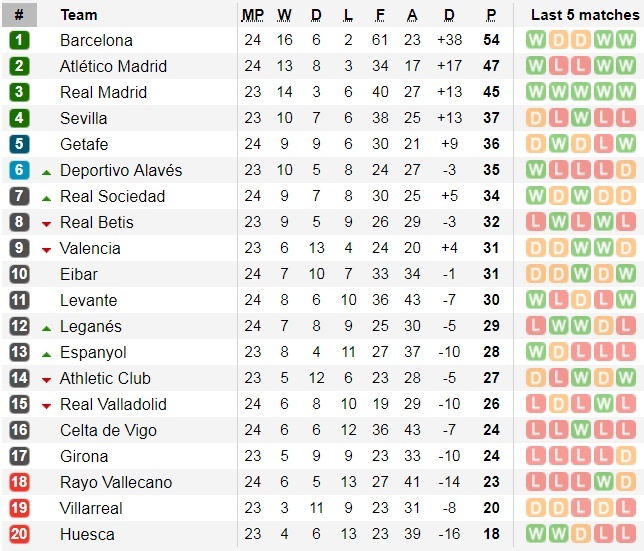Open the Atlético Madrid team link
Viewport: 644px width, 551px height.
click(113, 66)
